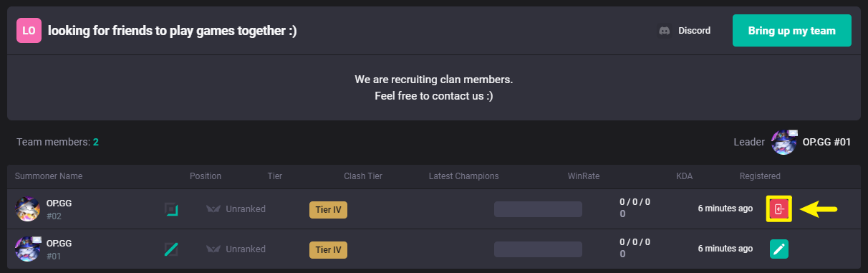The image size is (868, 273).
Task: Click the Registered column header
Action: coord(760,176)
